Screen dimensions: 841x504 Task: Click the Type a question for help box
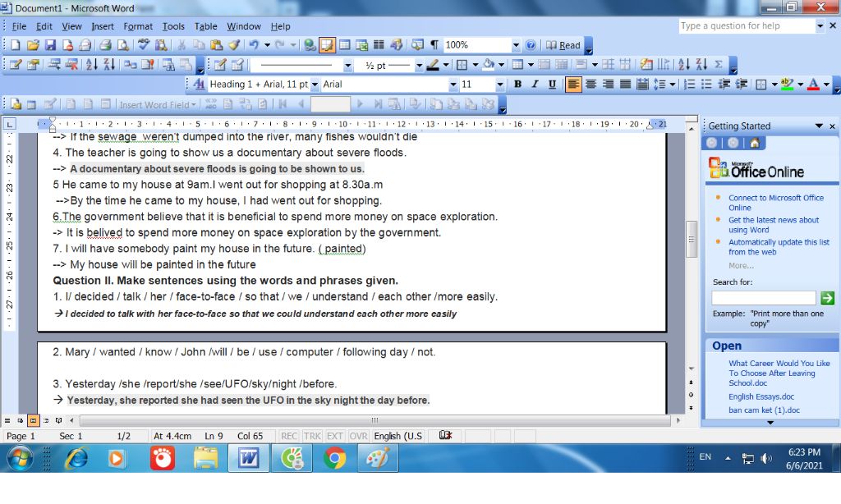click(747, 25)
